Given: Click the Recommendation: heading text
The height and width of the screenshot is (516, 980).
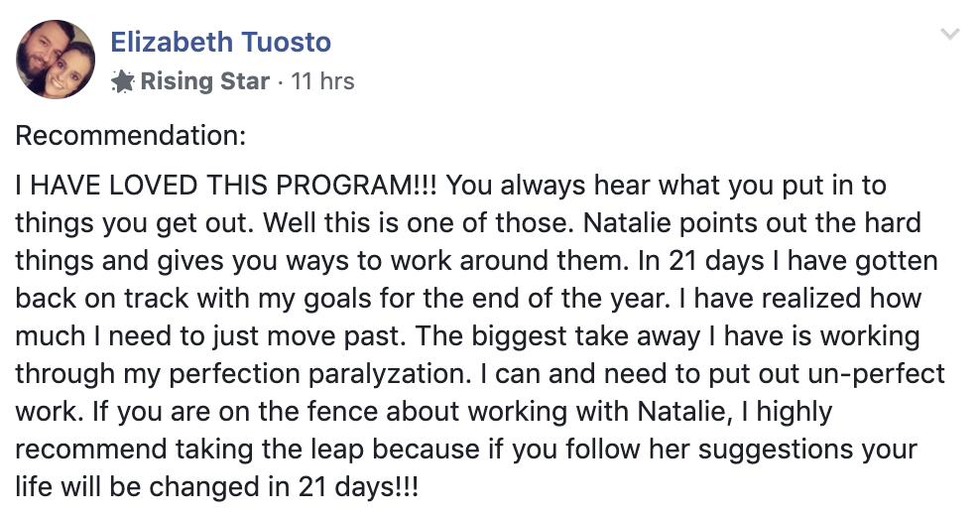Looking at the screenshot, I should (131, 135).
